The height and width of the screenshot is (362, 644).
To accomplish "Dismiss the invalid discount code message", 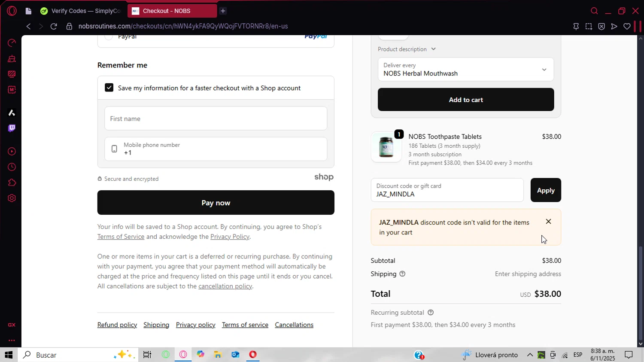I will (548, 222).
